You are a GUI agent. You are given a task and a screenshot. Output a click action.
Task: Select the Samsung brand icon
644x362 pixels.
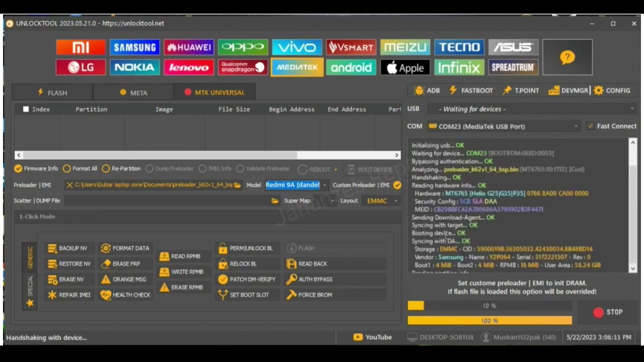tap(134, 47)
